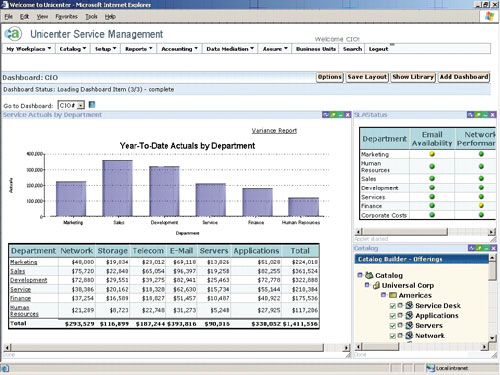Open the Accounting menu
This screenshot has height=375, width=500.
(x=179, y=49)
